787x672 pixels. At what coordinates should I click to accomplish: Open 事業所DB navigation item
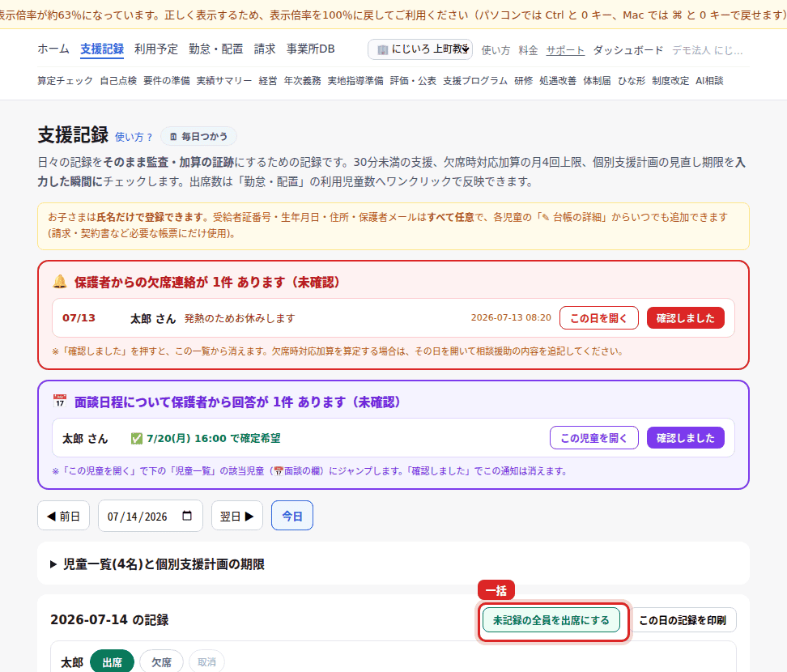[x=310, y=49]
